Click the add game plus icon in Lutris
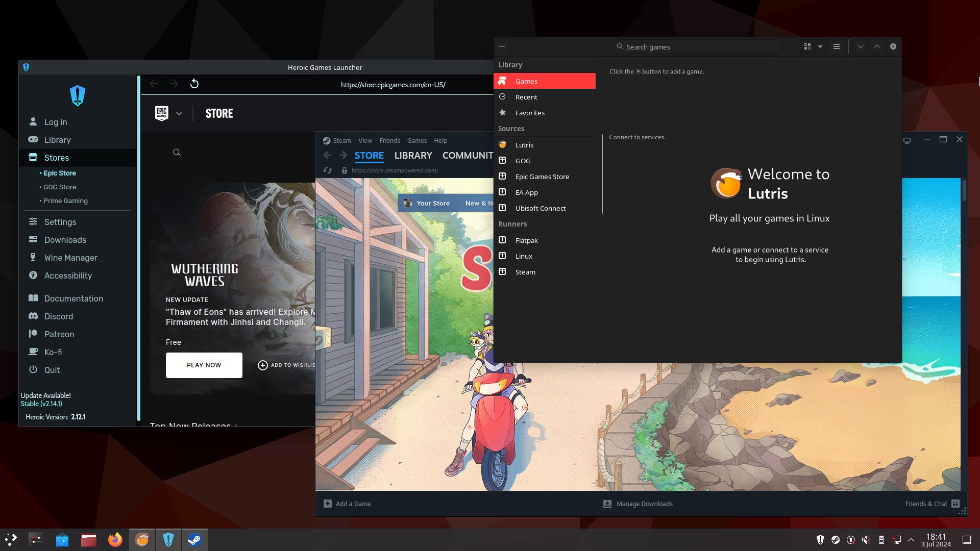Viewport: 980px width, 551px height. (502, 46)
